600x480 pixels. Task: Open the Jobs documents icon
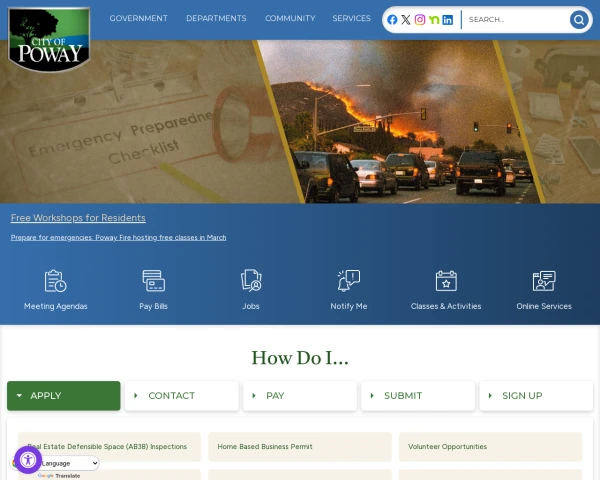click(x=251, y=281)
